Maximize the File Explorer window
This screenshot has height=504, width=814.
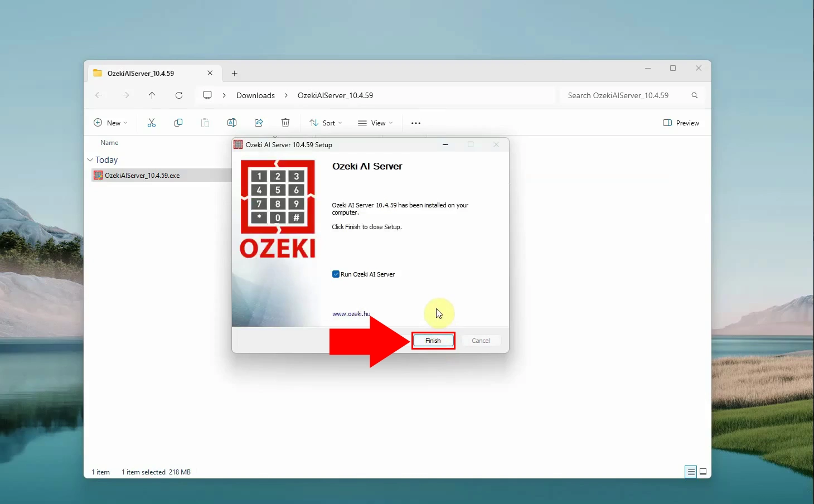coord(673,68)
